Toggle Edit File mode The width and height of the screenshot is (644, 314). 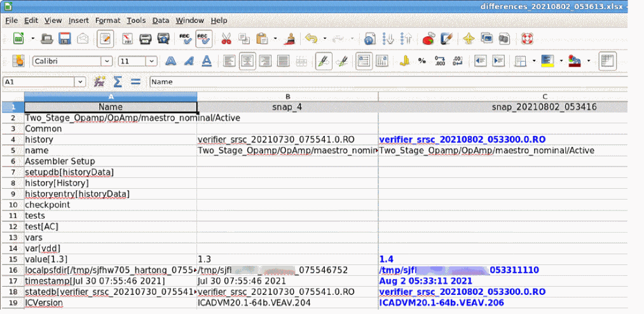pyautogui.click(x=105, y=39)
